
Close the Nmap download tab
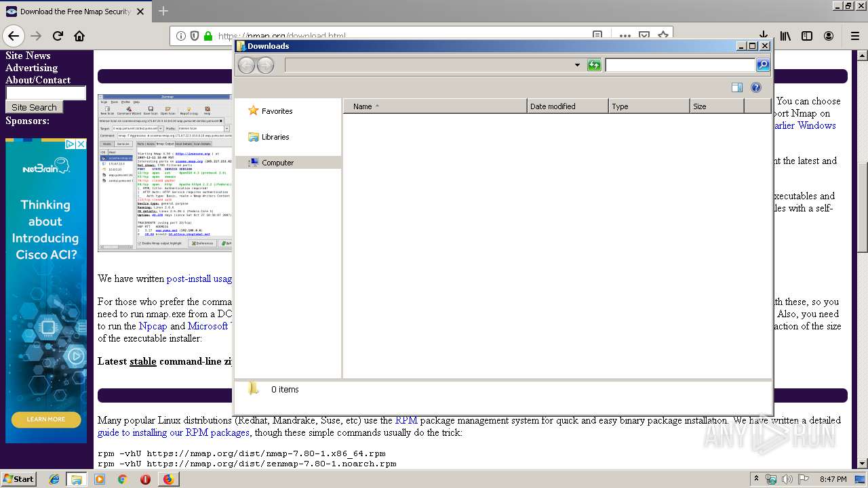(140, 12)
